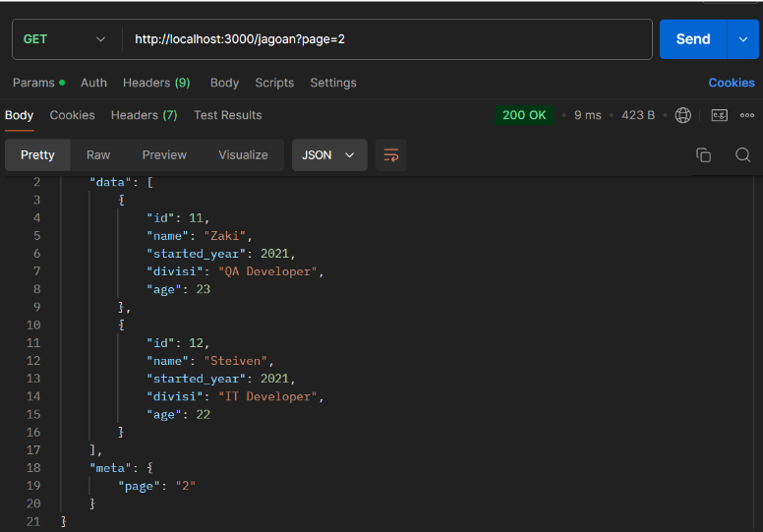Select the response Body tab
The width and height of the screenshot is (763, 532).
point(19,115)
